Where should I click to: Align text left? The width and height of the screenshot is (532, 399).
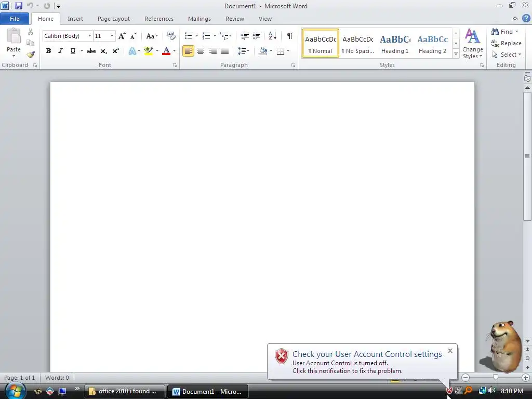(x=188, y=51)
